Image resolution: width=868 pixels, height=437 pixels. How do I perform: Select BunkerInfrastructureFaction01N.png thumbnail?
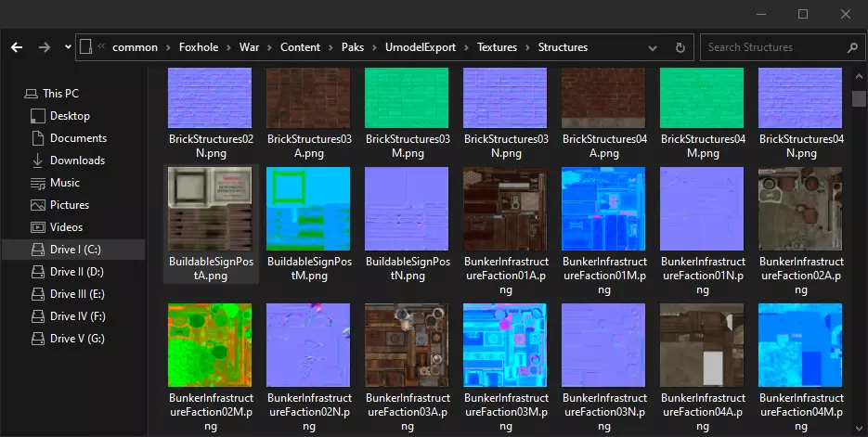coord(702,209)
